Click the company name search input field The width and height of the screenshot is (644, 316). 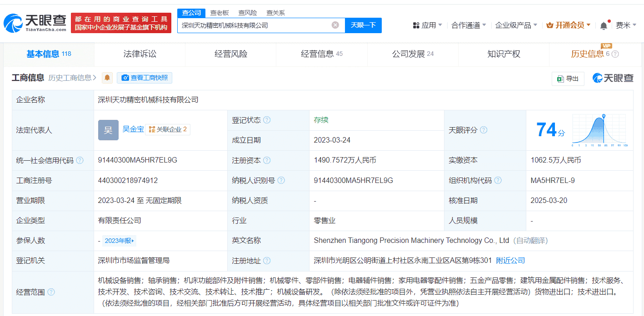point(255,25)
